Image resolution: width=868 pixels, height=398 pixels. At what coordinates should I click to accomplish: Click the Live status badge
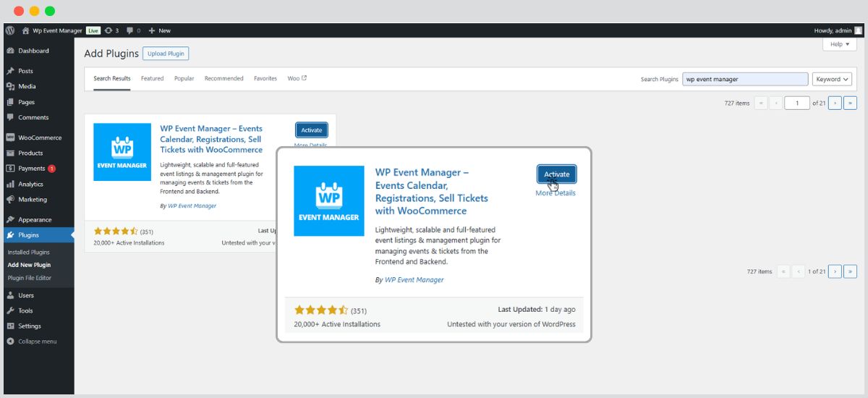pyautogui.click(x=93, y=30)
